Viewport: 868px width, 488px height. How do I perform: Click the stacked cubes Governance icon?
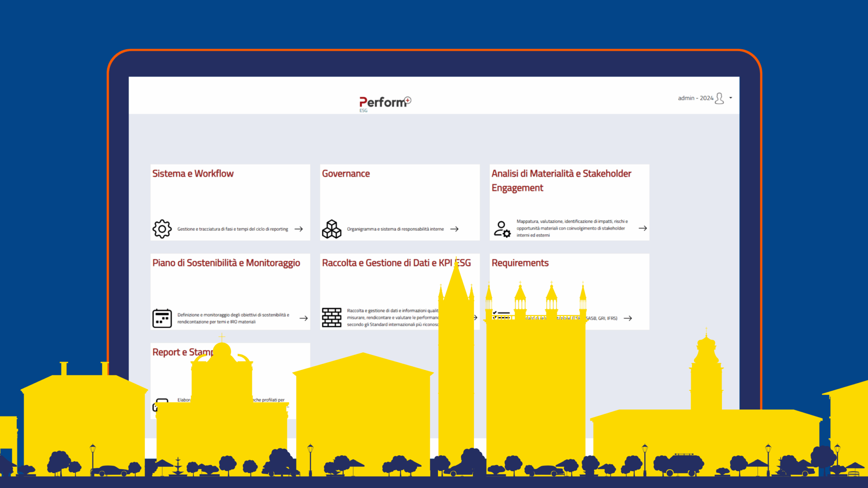click(x=331, y=229)
